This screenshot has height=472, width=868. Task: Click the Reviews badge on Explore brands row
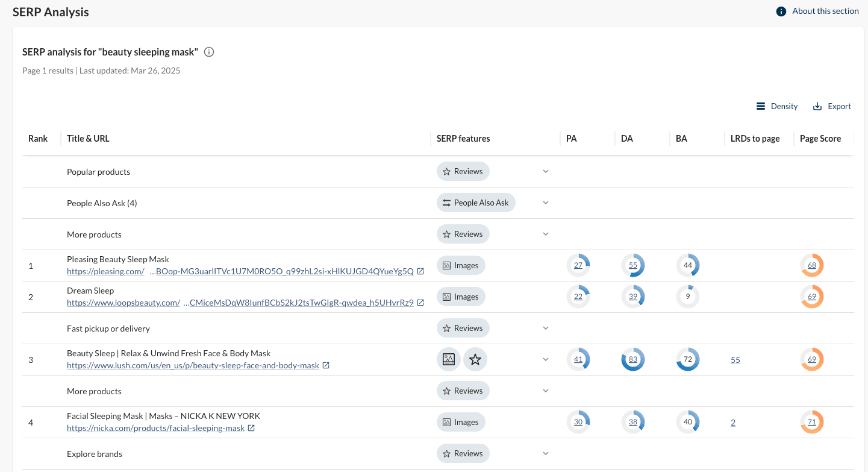(x=463, y=453)
